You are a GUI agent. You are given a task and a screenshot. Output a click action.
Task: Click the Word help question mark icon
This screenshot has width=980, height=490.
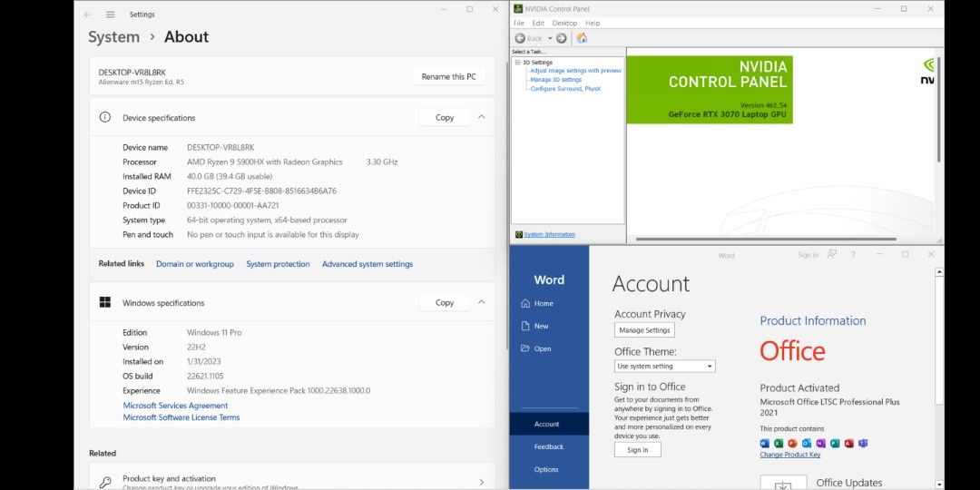(x=853, y=255)
